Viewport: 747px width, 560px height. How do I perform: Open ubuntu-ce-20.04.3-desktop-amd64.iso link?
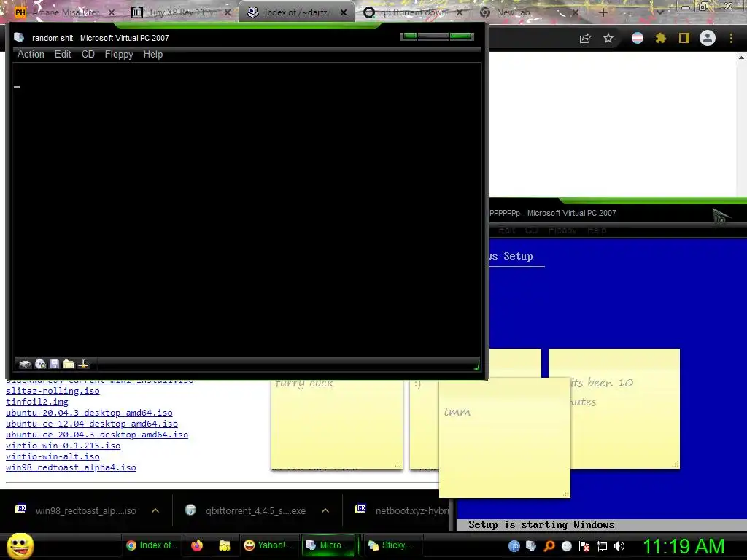tap(97, 435)
